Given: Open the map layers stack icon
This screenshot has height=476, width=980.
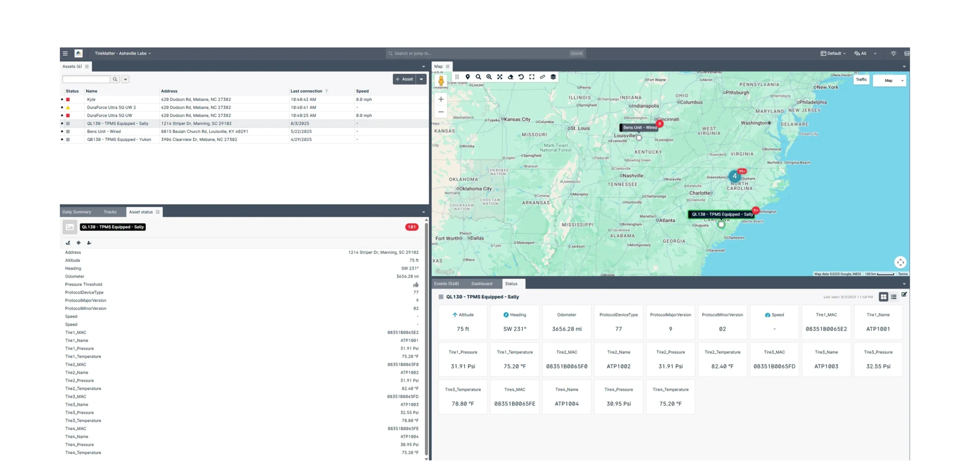Looking at the screenshot, I should click(553, 77).
